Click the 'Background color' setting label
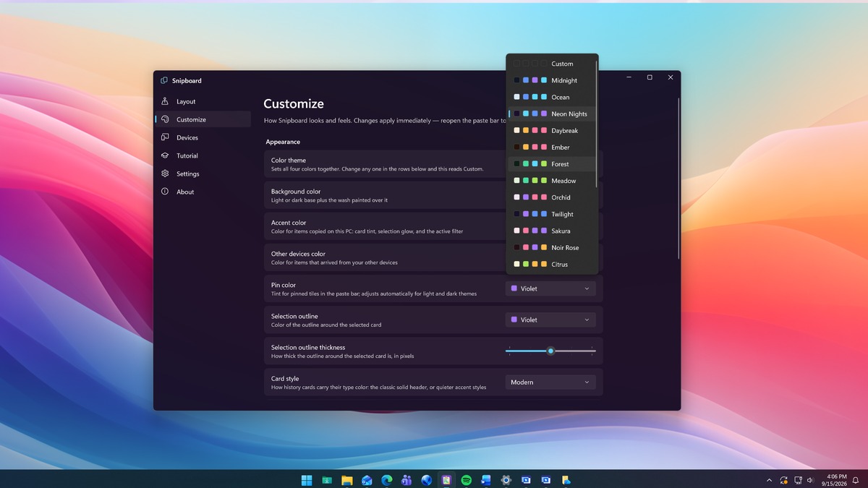The width and height of the screenshot is (868, 488). pyautogui.click(x=296, y=192)
